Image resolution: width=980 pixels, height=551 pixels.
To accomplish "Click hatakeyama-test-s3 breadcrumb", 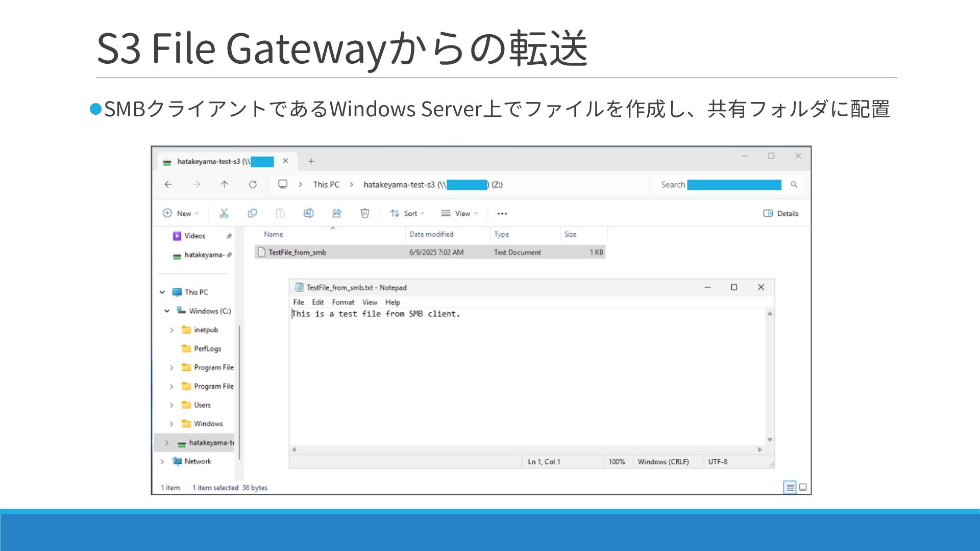I will coord(433,185).
